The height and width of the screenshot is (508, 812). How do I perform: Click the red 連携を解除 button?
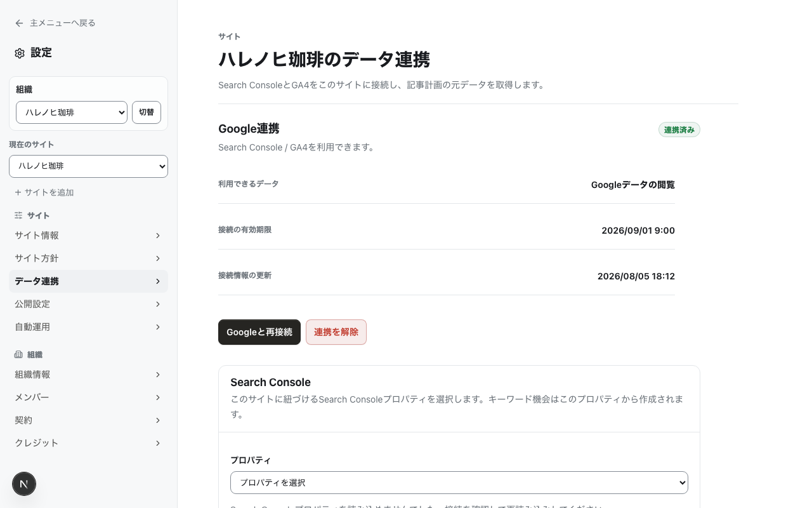pyautogui.click(x=336, y=332)
